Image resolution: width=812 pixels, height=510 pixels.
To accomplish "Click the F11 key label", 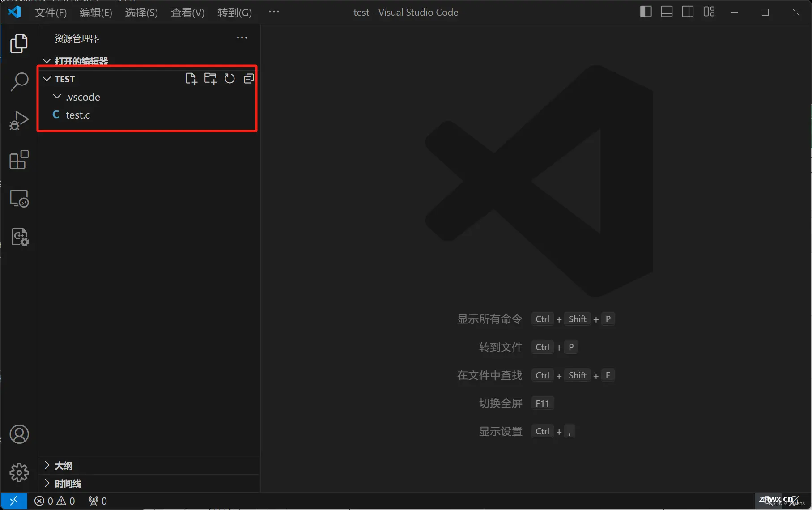I will 542,404.
